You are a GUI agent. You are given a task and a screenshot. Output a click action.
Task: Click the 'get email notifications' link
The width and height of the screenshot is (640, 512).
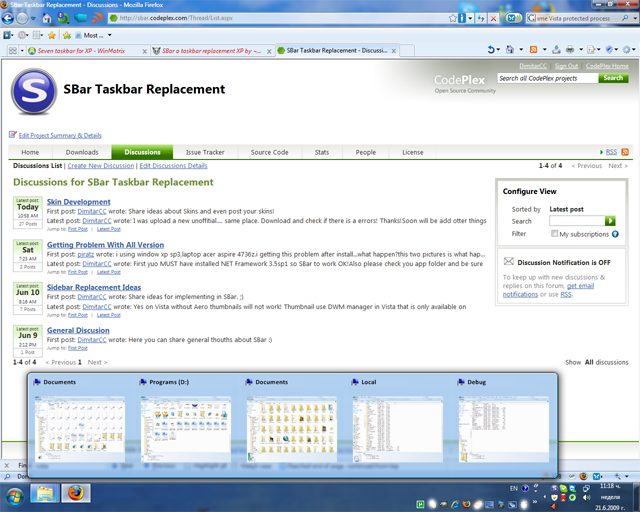[548, 290]
